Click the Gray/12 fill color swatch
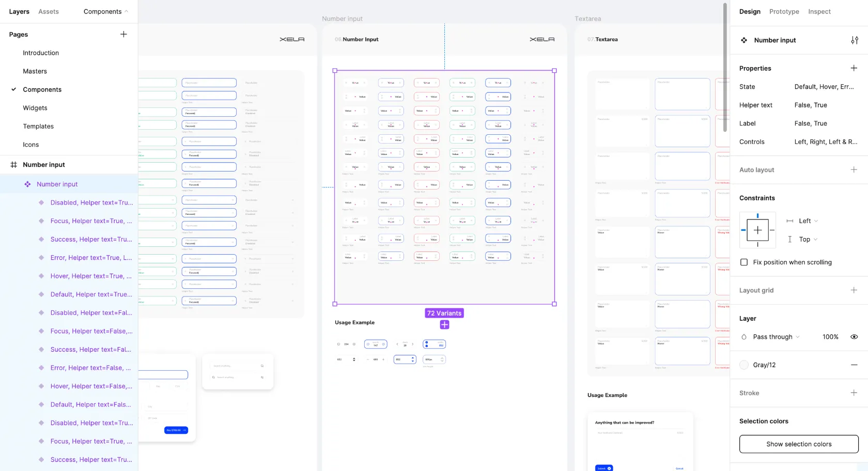 click(x=744, y=365)
